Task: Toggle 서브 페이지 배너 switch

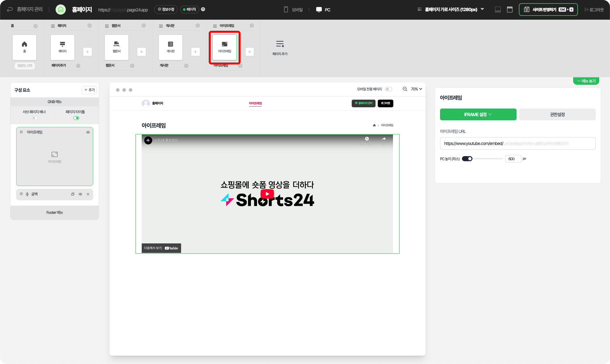Action: click(x=35, y=118)
